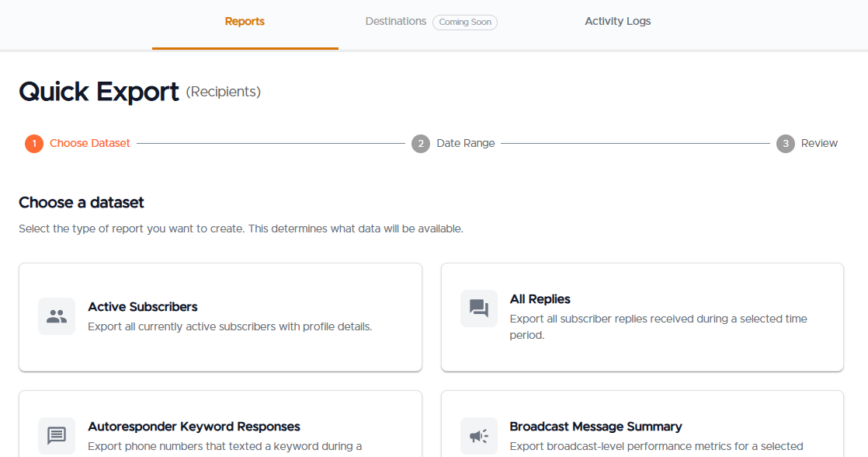The width and height of the screenshot is (868, 457).
Task: Click the Active Subscribers description text
Action: (230, 327)
